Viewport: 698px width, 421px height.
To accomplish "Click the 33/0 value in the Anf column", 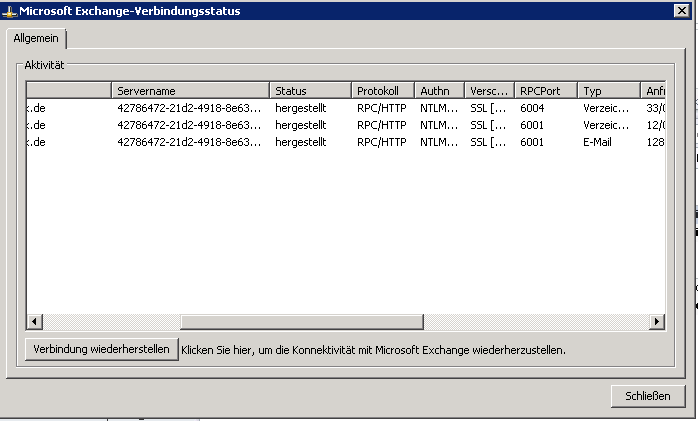I will point(656,108).
